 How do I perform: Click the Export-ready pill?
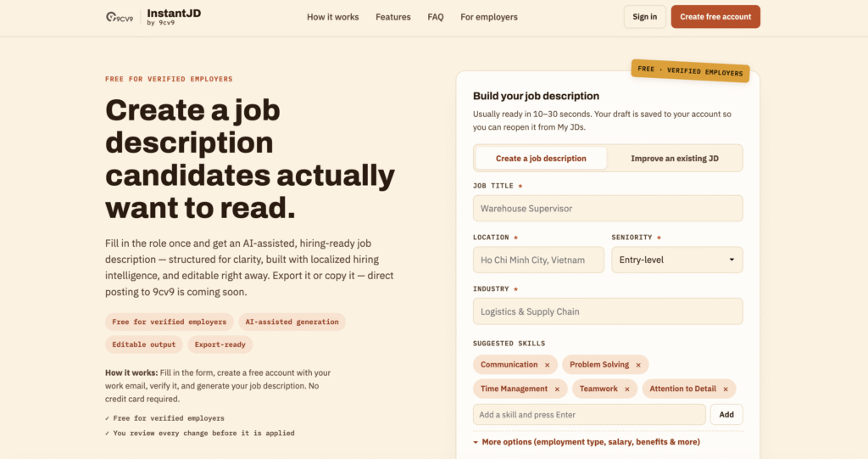coord(220,344)
